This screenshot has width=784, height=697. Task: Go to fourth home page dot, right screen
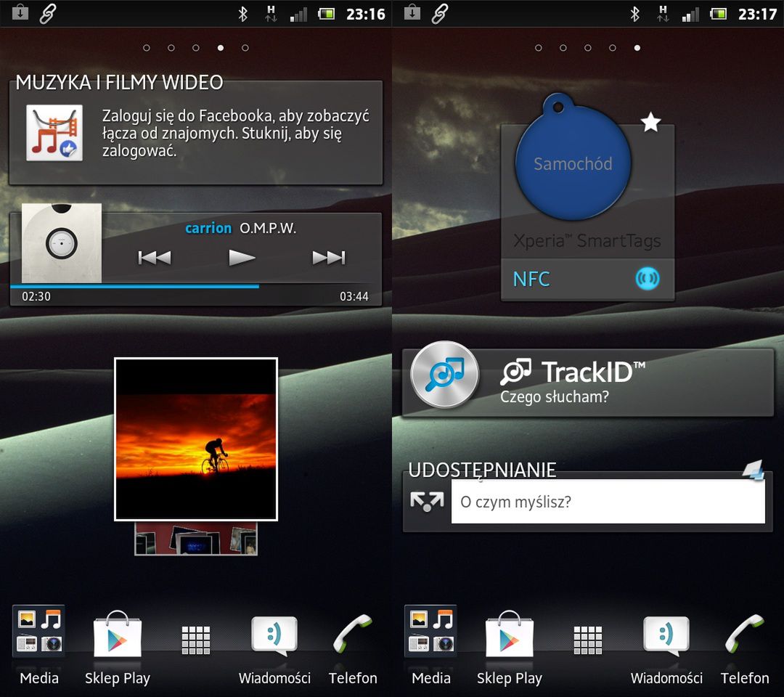tap(613, 48)
